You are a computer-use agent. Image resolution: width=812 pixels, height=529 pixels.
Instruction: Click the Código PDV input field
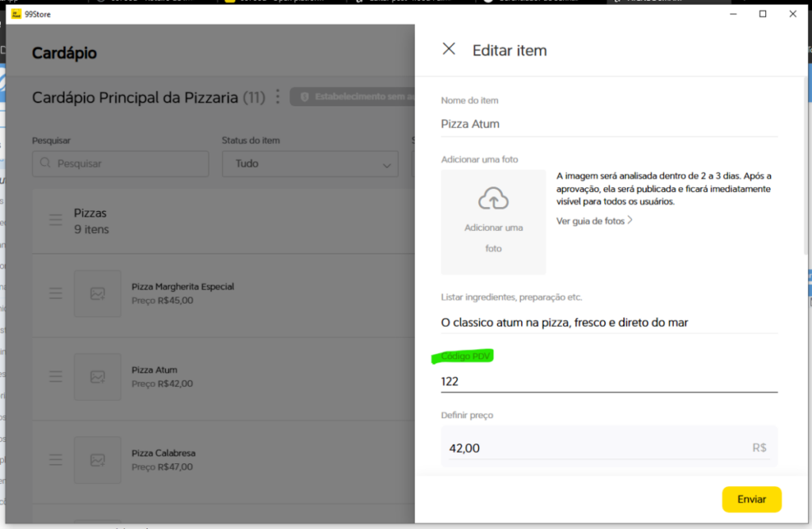coord(608,381)
